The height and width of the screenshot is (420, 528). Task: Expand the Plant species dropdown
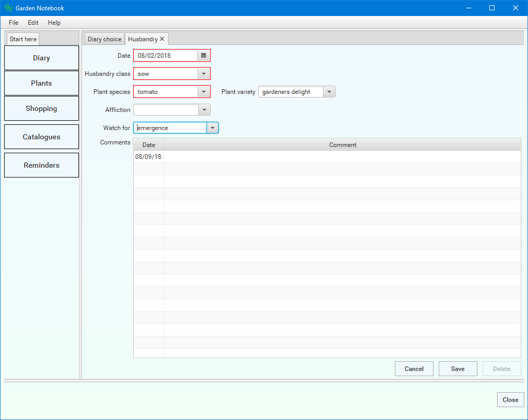pos(204,92)
